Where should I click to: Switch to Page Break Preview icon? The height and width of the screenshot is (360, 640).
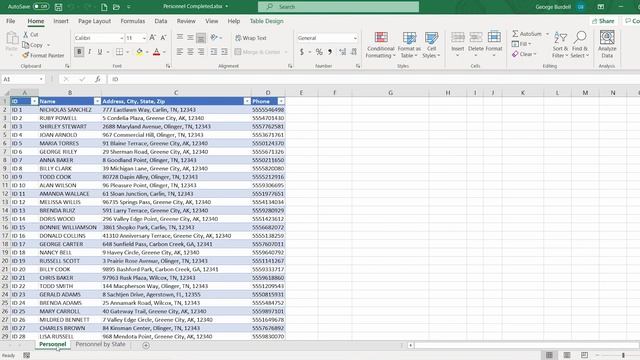click(584, 355)
